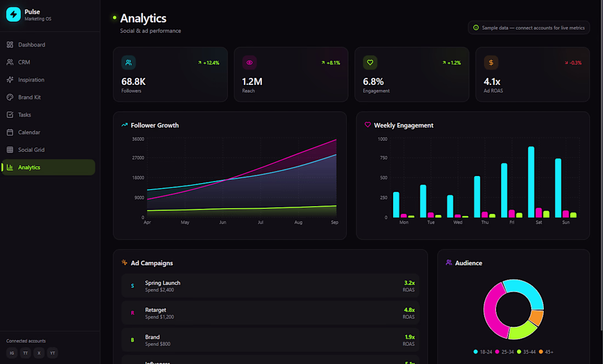
Task: Click the Pulse lightning bolt logo
Action: [14, 15]
